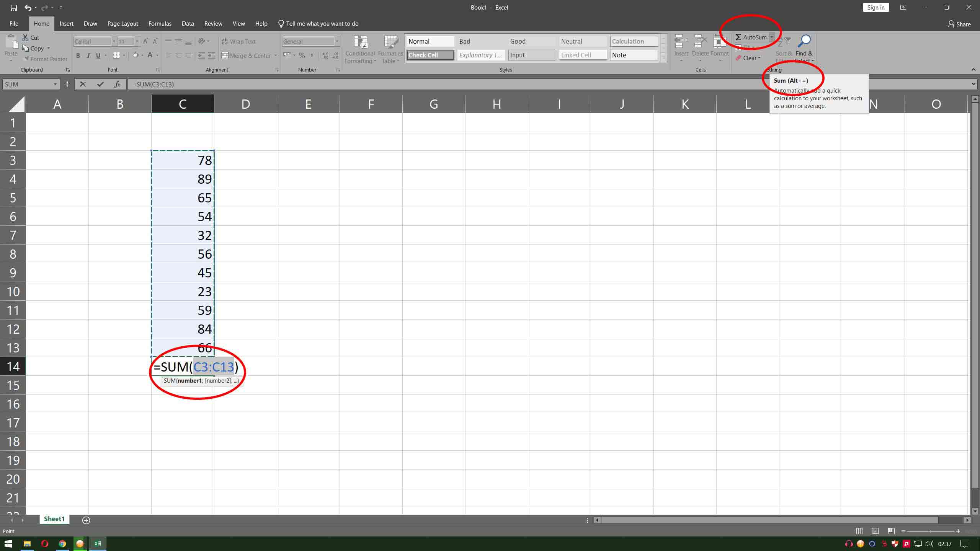This screenshot has width=980, height=551.
Task: Click the Ribbon Display Options icon
Action: tap(903, 8)
